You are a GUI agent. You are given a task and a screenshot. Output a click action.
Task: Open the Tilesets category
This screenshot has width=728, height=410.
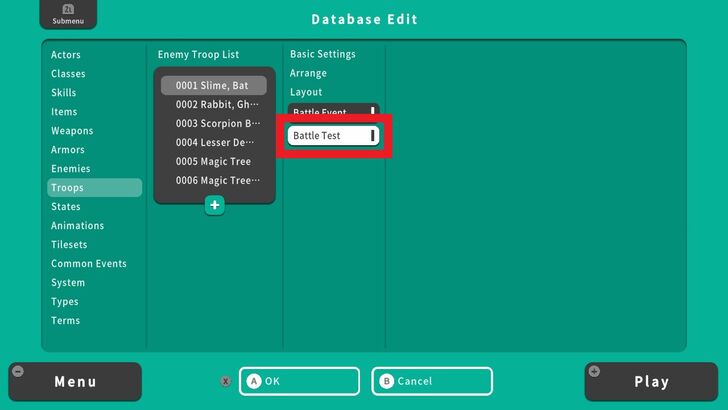(69, 245)
